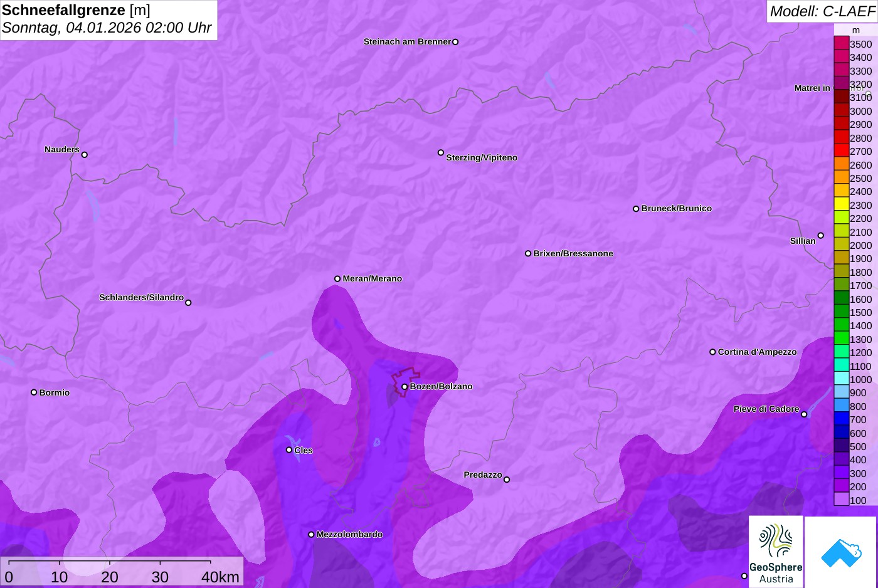878x588 pixels.
Task: Click the legend unit label m
Action: pyautogui.click(x=856, y=30)
